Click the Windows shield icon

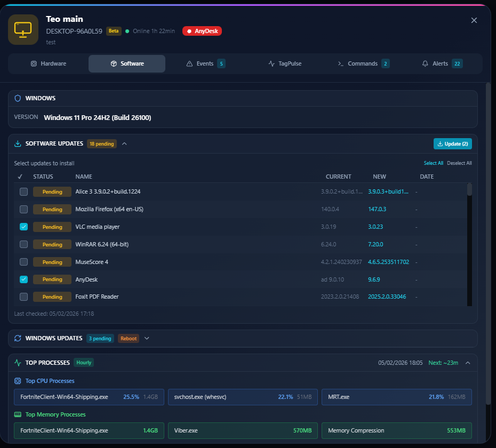[19, 98]
